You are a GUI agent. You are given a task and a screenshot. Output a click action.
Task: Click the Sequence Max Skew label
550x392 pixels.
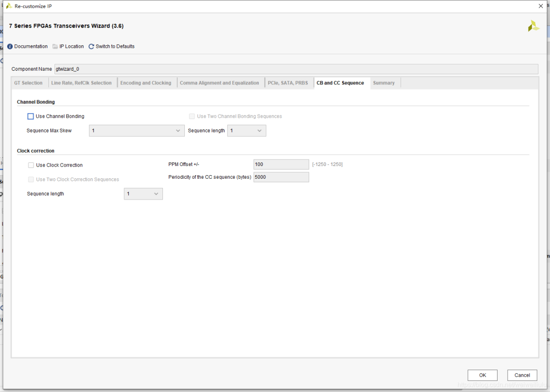click(x=49, y=130)
